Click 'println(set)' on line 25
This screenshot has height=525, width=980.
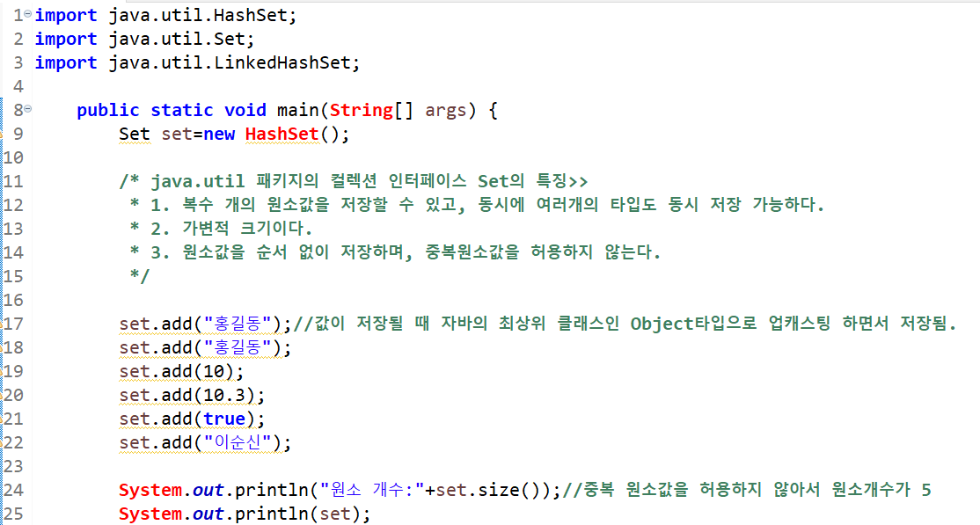(x=297, y=514)
